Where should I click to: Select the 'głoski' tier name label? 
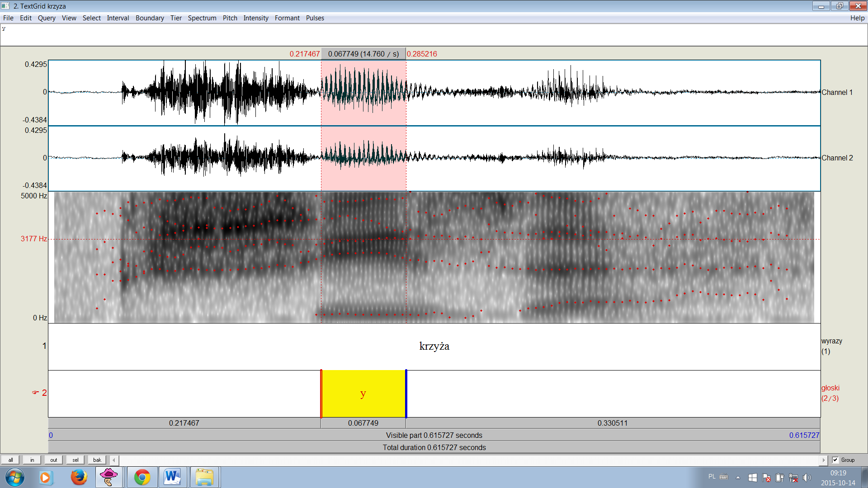click(x=830, y=388)
